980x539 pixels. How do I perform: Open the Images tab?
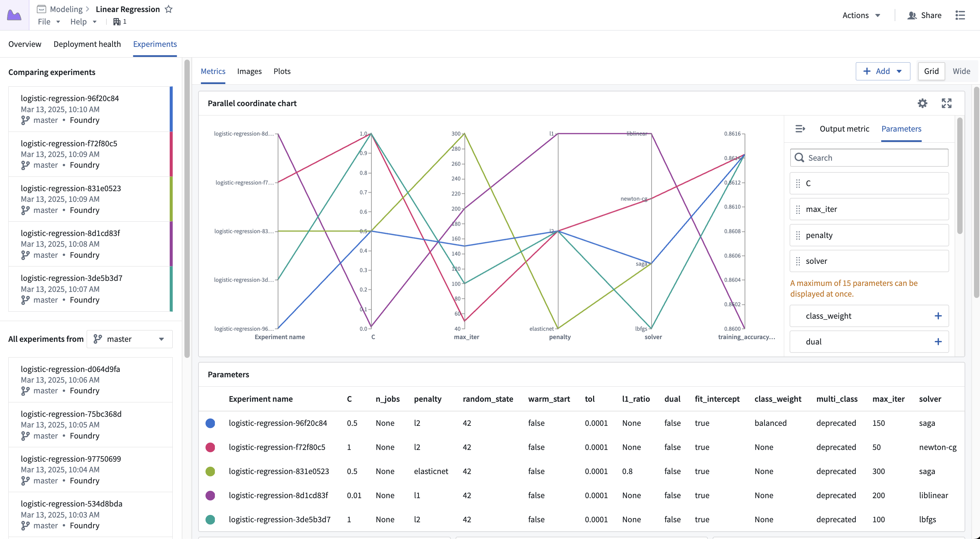[249, 71]
